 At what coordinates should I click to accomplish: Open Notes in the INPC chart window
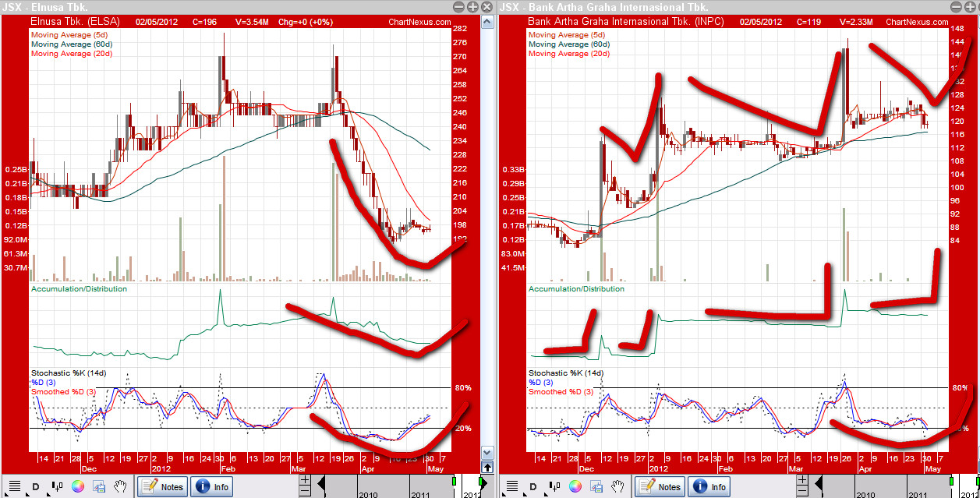pyautogui.click(x=660, y=487)
